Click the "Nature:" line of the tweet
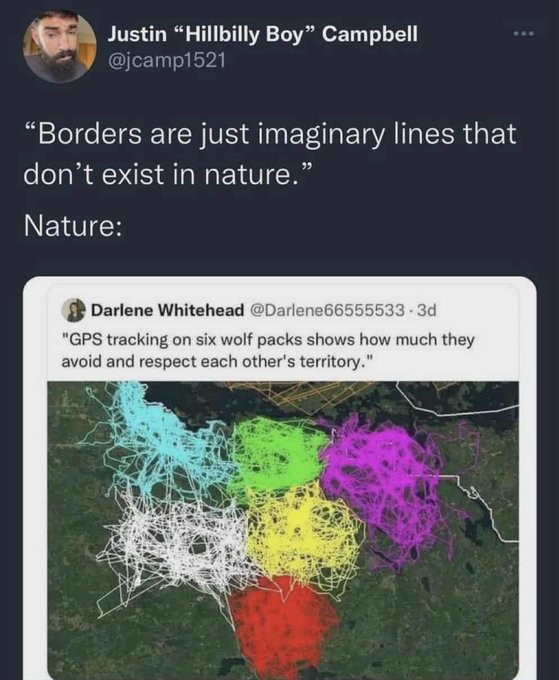The height and width of the screenshot is (680, 559). [x=72, y=226]
